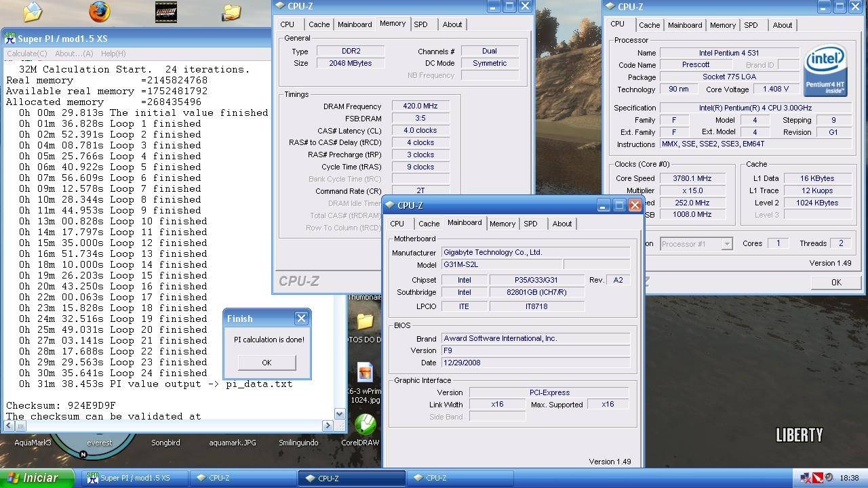Click the clock in the system tray
The image size is (868, 488).
coord(849,478)
